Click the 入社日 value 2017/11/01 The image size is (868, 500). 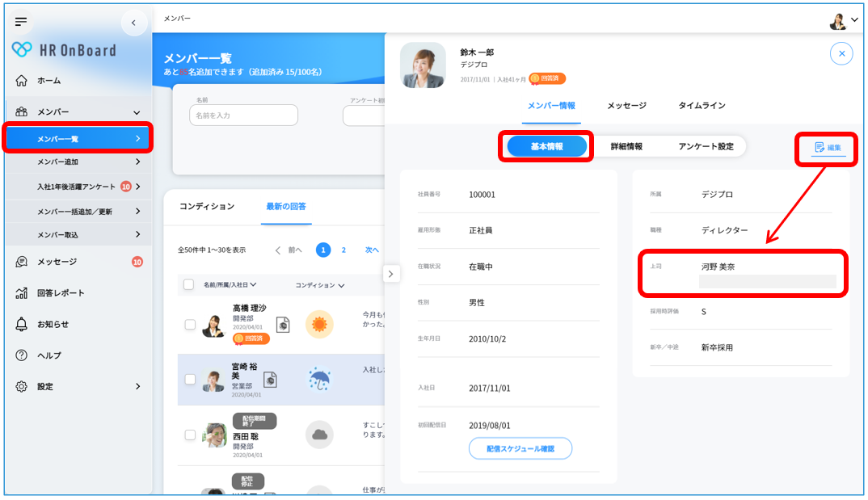point(489,389)
